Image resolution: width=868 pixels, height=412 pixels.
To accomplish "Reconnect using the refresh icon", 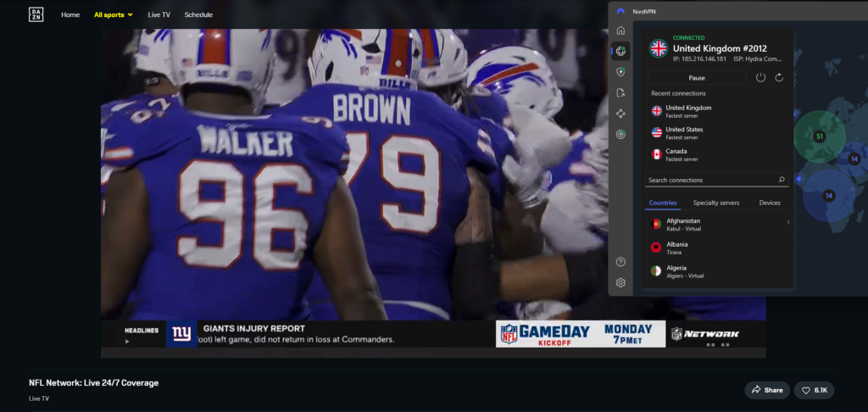I will click(x=779, y=78).
